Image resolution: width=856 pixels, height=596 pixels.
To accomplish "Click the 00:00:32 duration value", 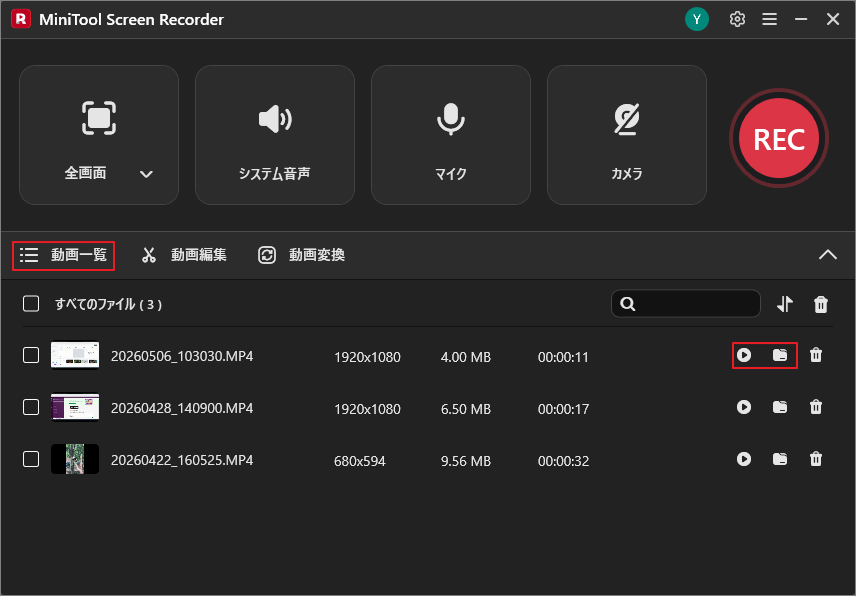I will (563, 461).
